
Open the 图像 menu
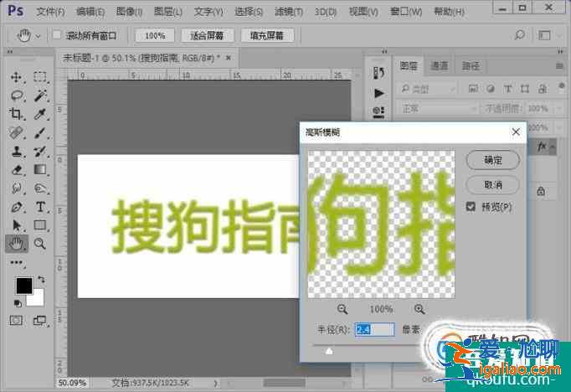[x=129, y=12]
